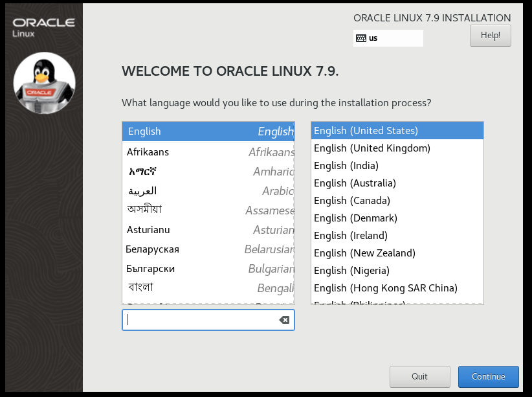Open the Help! panel
This screenshot has width=532, height=397.
click(x=490, y=36)
